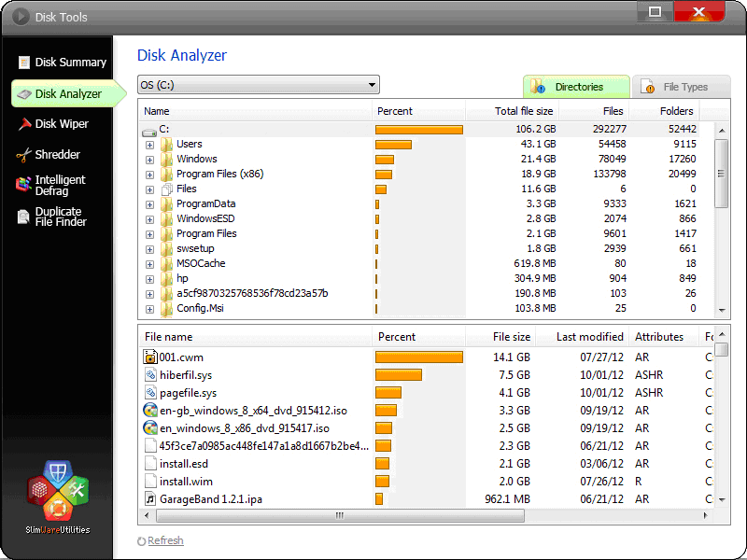Click the Files stacked-pages icon

[166, 189]
